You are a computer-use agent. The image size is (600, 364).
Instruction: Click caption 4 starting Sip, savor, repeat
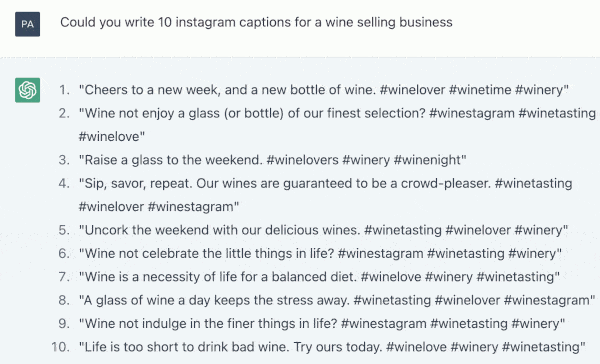click(x=326, y=195)
